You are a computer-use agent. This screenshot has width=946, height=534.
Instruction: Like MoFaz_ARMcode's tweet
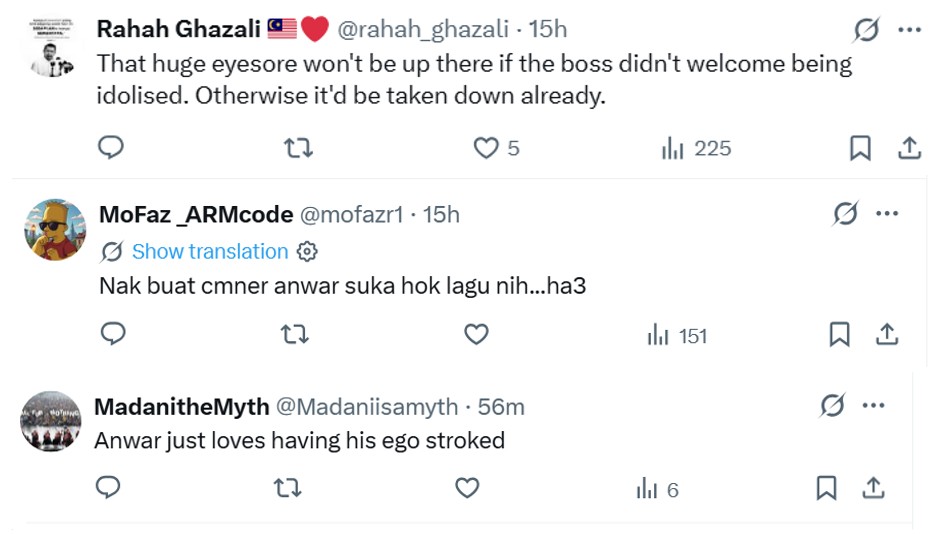tap(476, 334)
